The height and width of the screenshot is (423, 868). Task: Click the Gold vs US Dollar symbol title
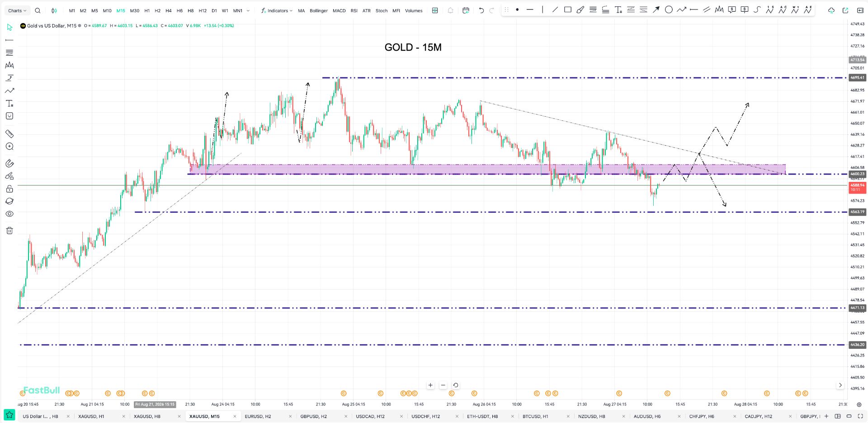52,26
